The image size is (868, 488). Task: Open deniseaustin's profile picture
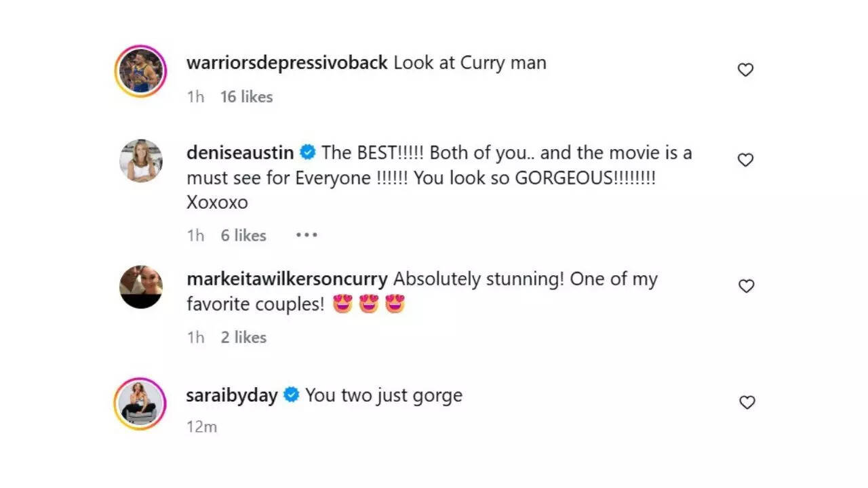[x=140, y=161]
